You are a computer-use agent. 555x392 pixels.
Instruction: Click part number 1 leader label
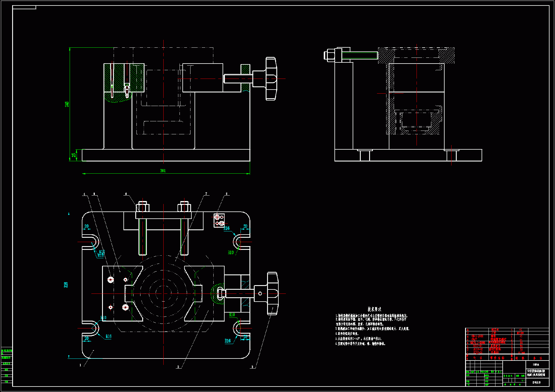80,365
